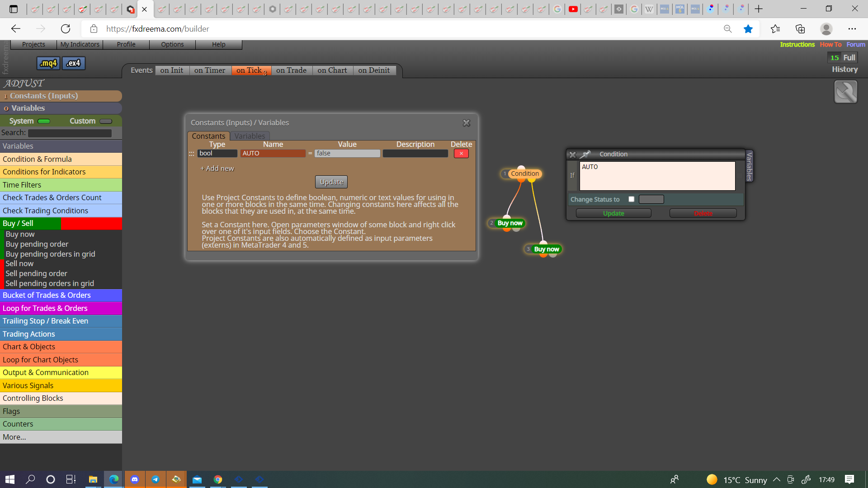
Task: Click Update in the Constants dialog
Action: [331, 182]
